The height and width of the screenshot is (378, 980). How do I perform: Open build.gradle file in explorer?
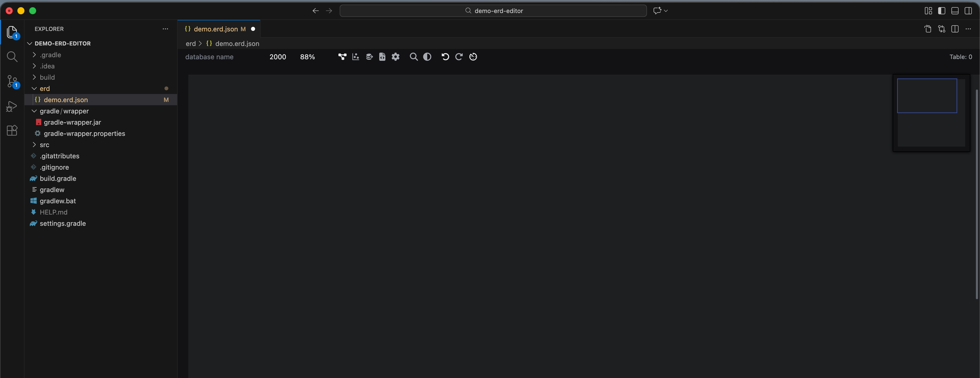58,179
